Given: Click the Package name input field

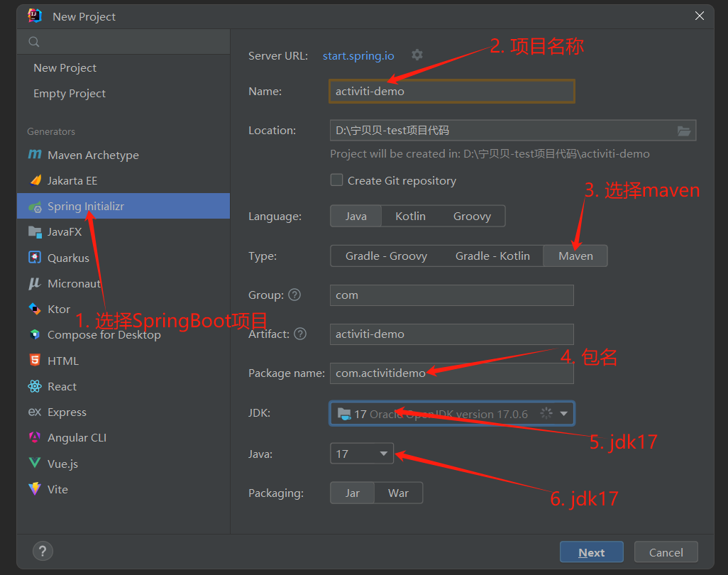Looking at the screenshot, I should point(452,373).
